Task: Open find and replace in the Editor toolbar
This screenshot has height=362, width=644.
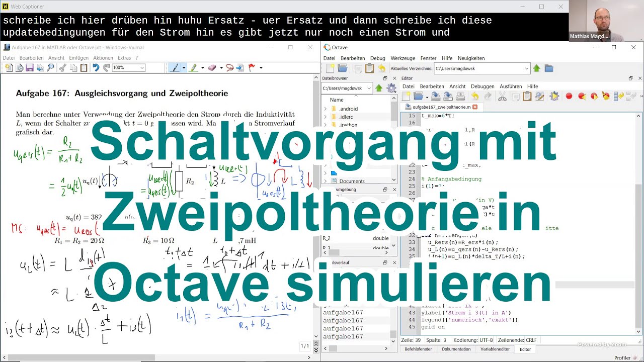Action: 540,96
